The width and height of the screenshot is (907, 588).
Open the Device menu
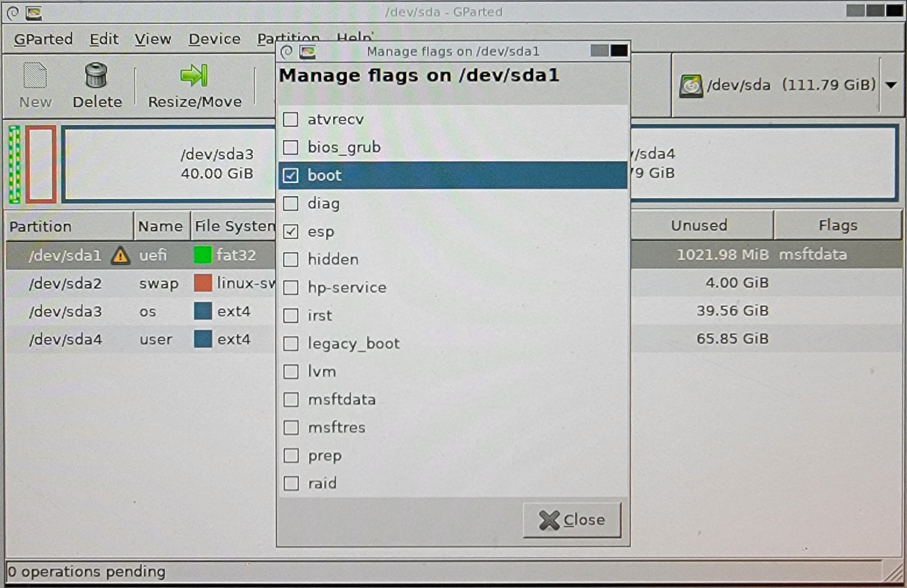pos(215,39)
